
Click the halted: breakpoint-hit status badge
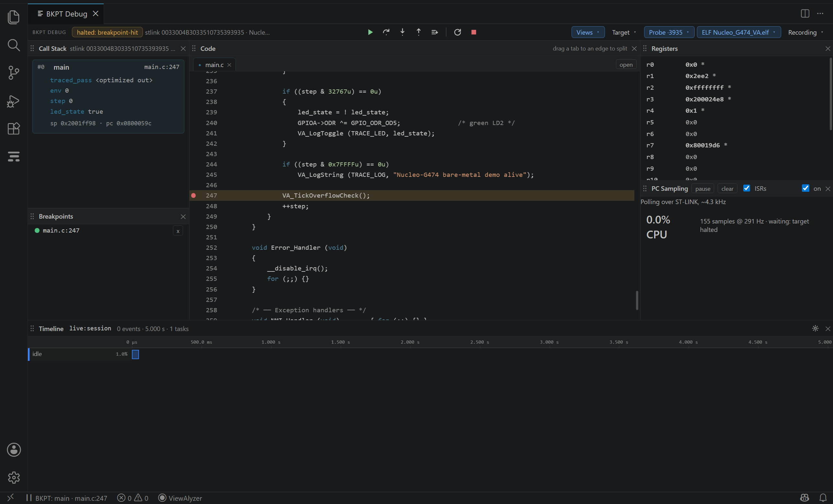point(107,32)
